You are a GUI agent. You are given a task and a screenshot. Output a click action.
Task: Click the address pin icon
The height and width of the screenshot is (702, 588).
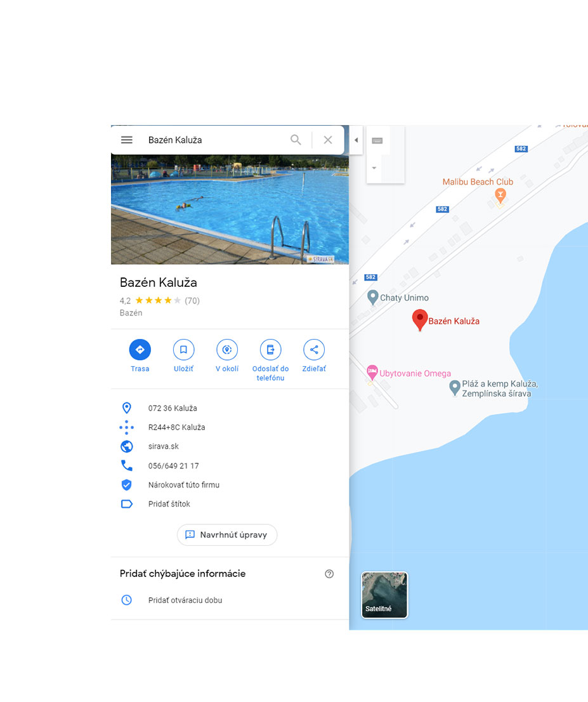coord(127,408)
